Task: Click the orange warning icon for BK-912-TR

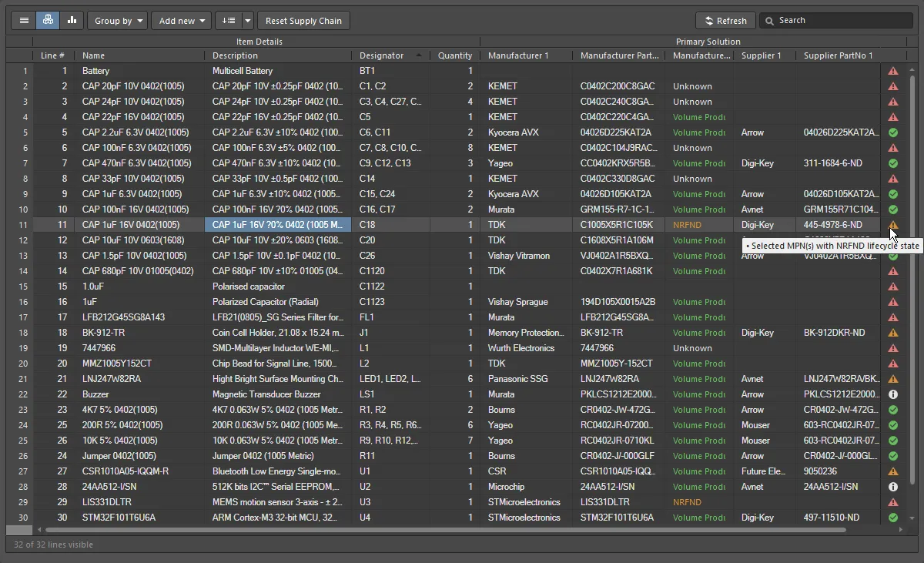Action: click(893, 333)
